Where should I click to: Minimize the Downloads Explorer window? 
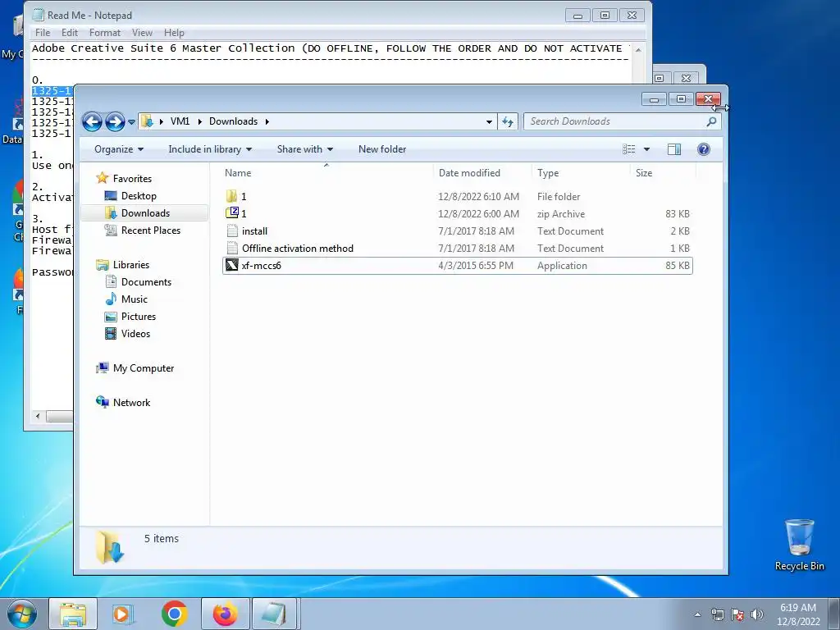[x=654, y=99]
